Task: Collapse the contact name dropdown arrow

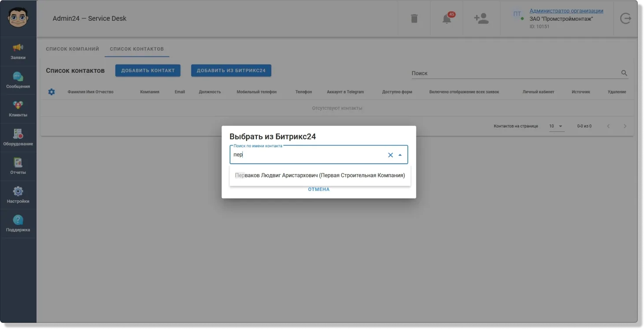Action: tap(400, 155)
